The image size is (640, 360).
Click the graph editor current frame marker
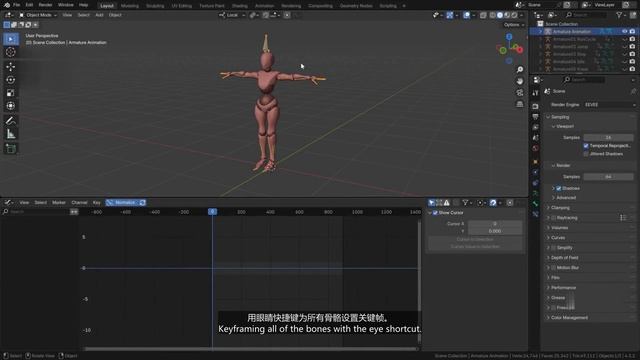[x=212, y=211]
